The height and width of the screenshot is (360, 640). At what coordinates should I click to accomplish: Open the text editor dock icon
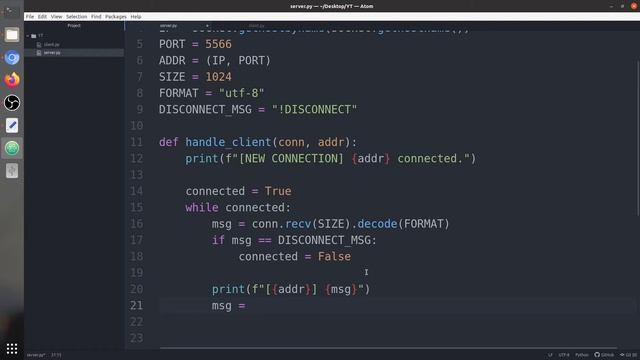[x=12, y=125]
